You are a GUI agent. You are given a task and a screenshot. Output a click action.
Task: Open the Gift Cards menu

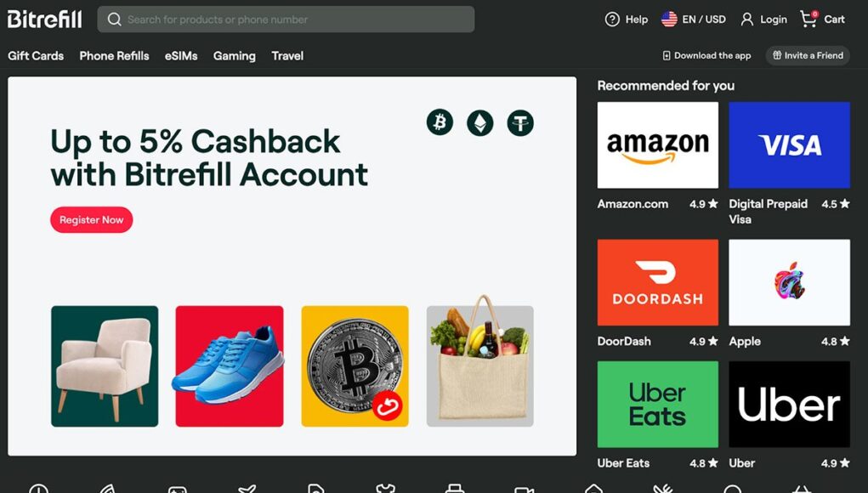36,56
